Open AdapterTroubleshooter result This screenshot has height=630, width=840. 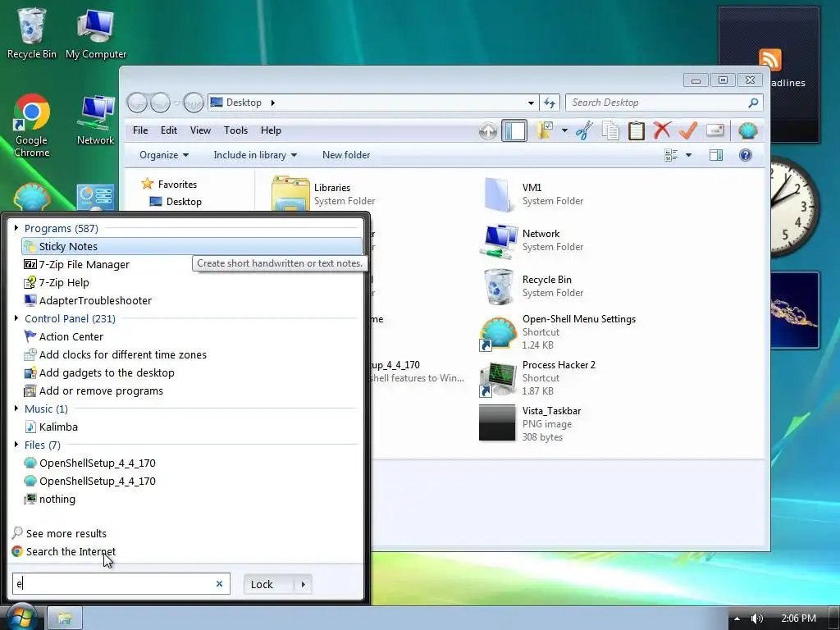coord(88,300)
